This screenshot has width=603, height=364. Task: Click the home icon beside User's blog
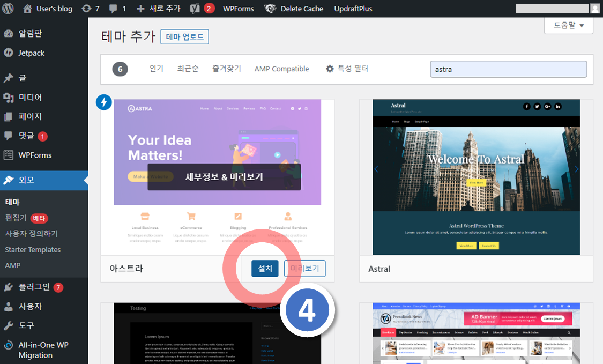point(27,9)
